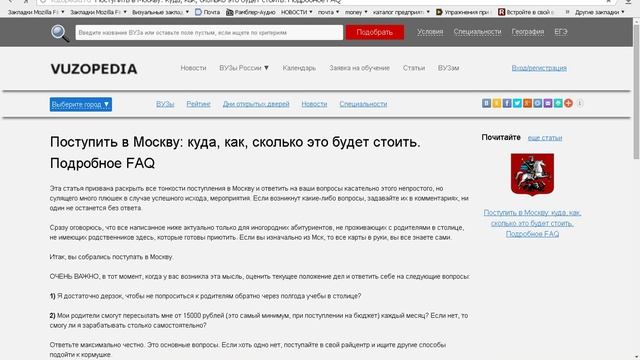Image resolution: width=640 pixels, height=360 pixels.
Task: Open Календарь menu item
Action: coord(299,68)
